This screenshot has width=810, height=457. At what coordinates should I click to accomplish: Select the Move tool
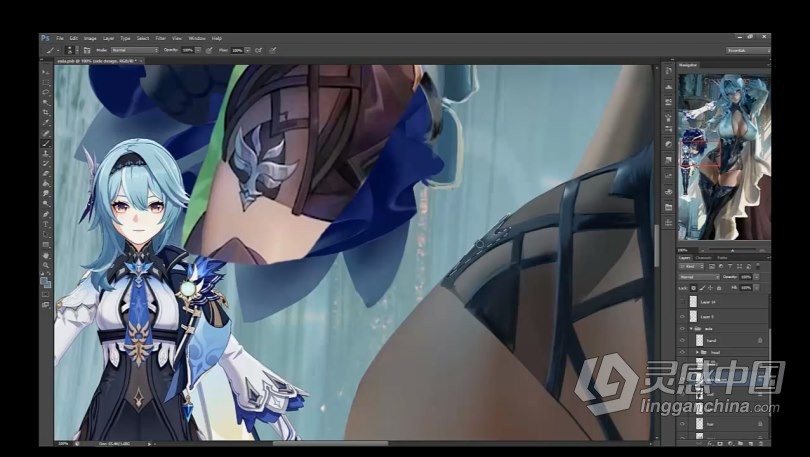[x=45, y=72]
